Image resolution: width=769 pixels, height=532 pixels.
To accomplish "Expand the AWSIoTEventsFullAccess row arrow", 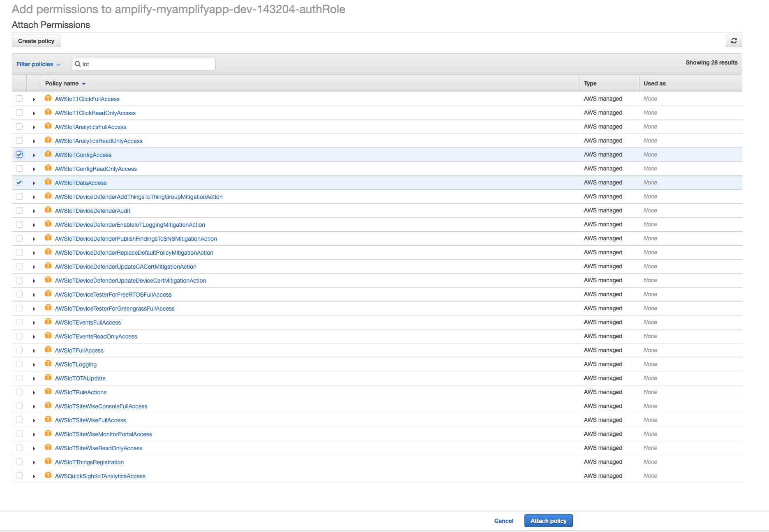I will tap(34, 323).
